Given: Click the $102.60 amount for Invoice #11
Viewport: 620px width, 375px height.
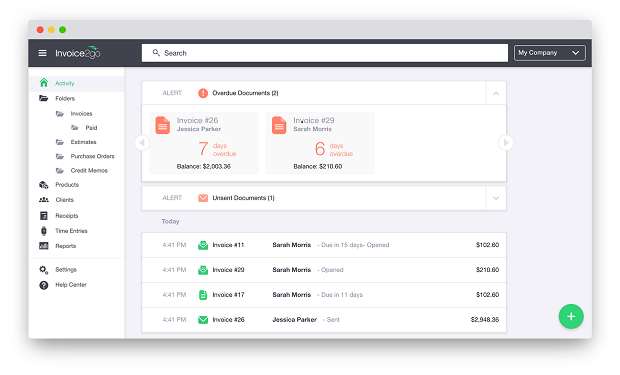Looking at the screenshot, I should point(487,245).
